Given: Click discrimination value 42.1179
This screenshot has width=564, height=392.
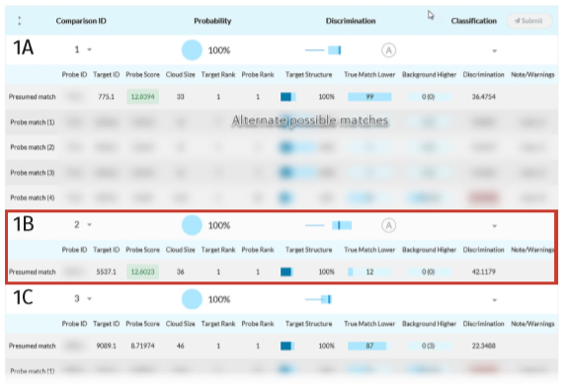Looking at the screenshot, I should [x=483, y=272].
